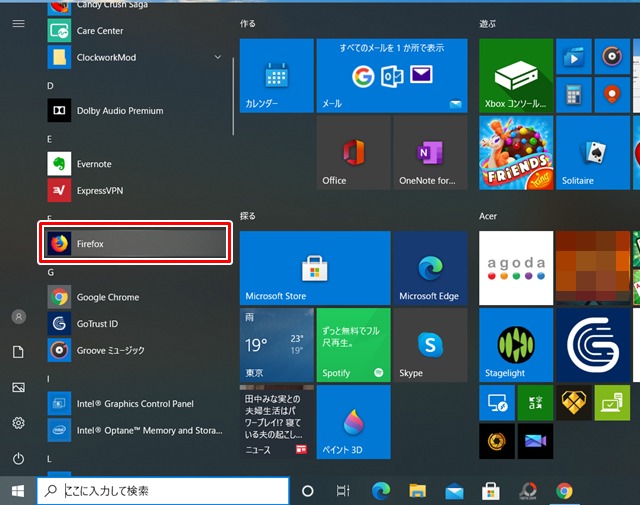The width and height of the screenshot is (640, 505).
Task: Open Groove ミュージック in the app list
Action: pyautogui.click(x=136, y=350)
